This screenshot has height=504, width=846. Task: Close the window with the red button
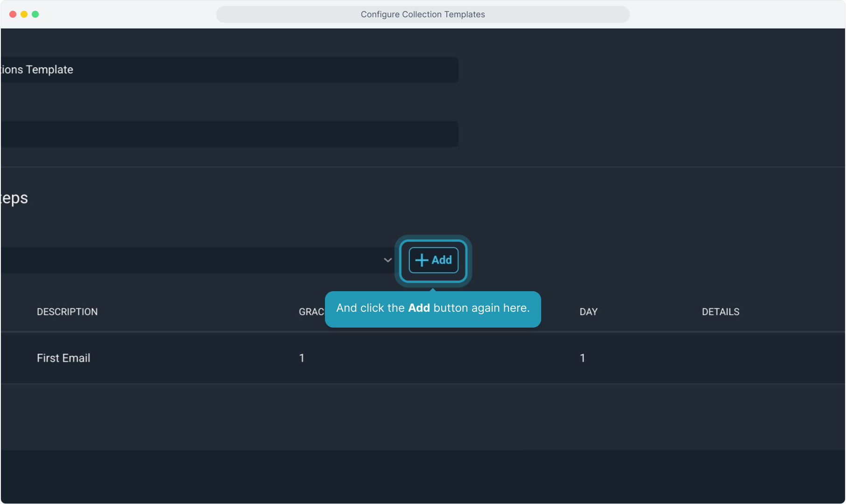[13, 14]
